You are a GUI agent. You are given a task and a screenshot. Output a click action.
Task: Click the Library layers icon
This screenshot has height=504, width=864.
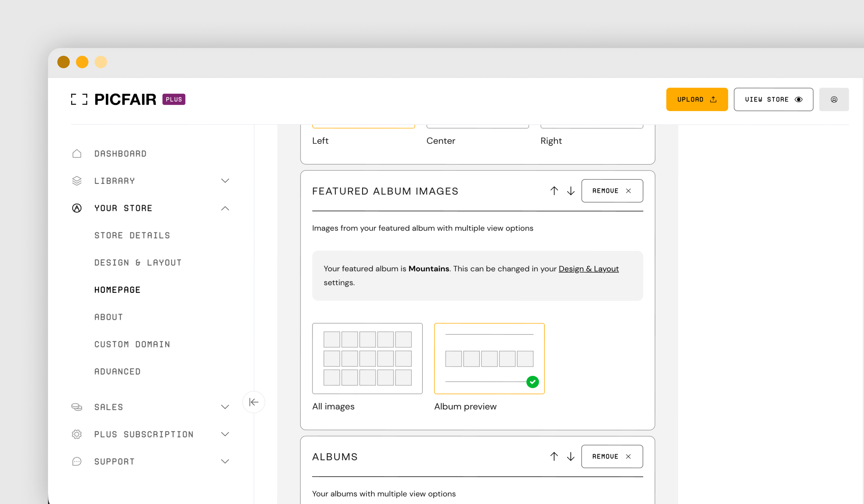tap(77, 181)
